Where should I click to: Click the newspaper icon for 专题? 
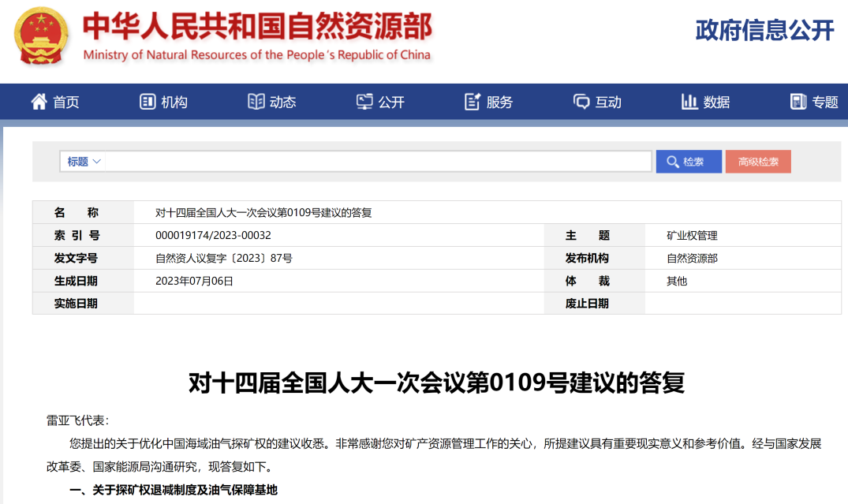pyautogui.click(x=798, y=102)
